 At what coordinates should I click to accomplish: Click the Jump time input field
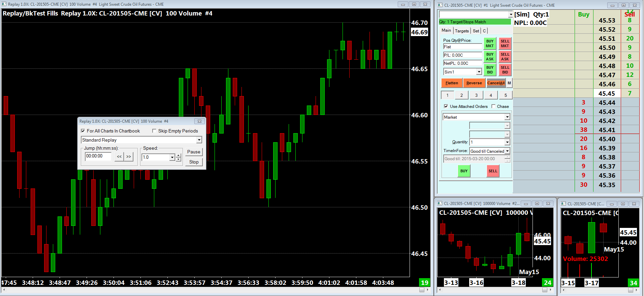coord(98,156)
